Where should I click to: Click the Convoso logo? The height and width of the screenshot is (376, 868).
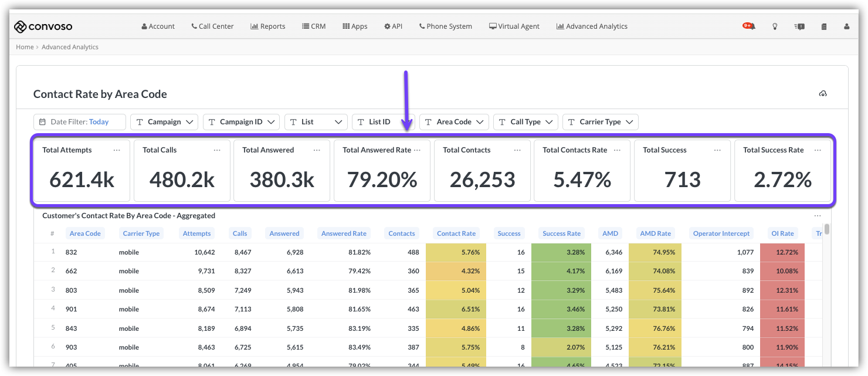point(43,26)
